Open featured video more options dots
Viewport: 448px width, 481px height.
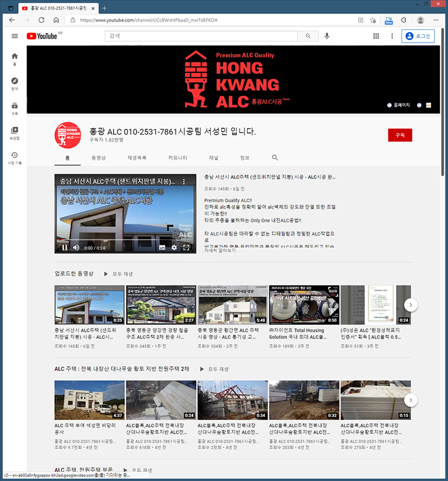pyautogui.click(x=184, y=181)
